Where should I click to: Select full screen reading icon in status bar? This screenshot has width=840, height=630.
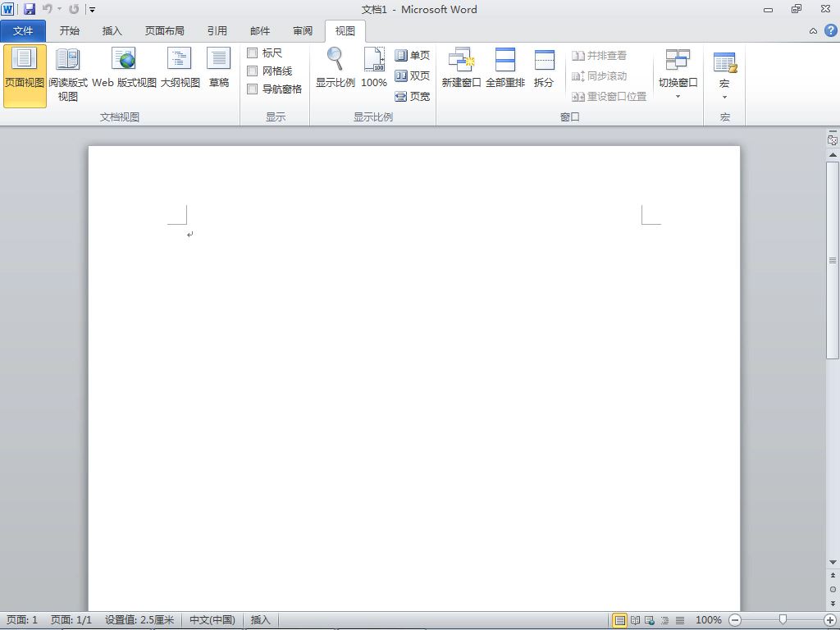pyautogui.click(x=636, y=620)
